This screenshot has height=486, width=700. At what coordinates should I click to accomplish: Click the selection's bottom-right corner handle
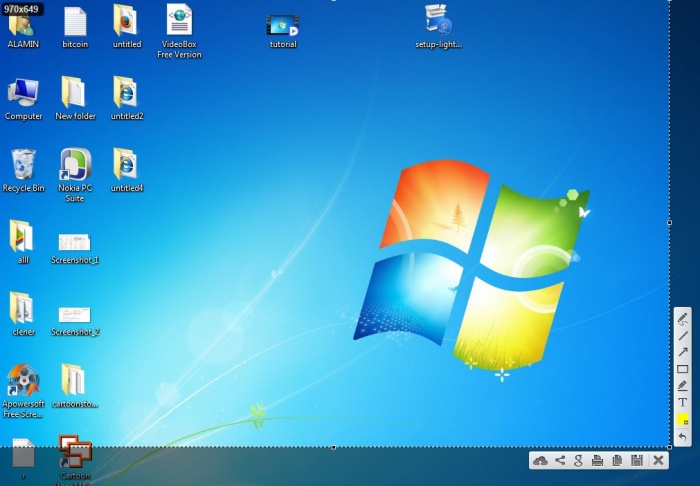point(669,447)
